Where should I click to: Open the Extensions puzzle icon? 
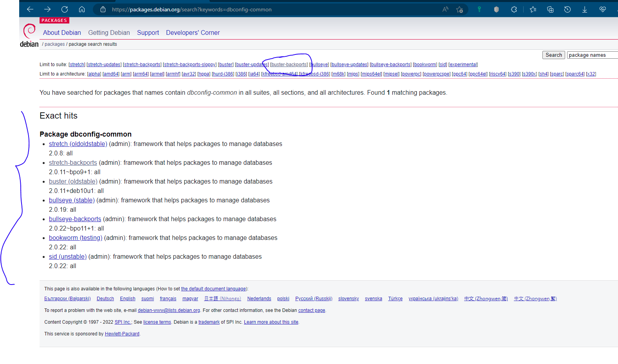[514, 9]
